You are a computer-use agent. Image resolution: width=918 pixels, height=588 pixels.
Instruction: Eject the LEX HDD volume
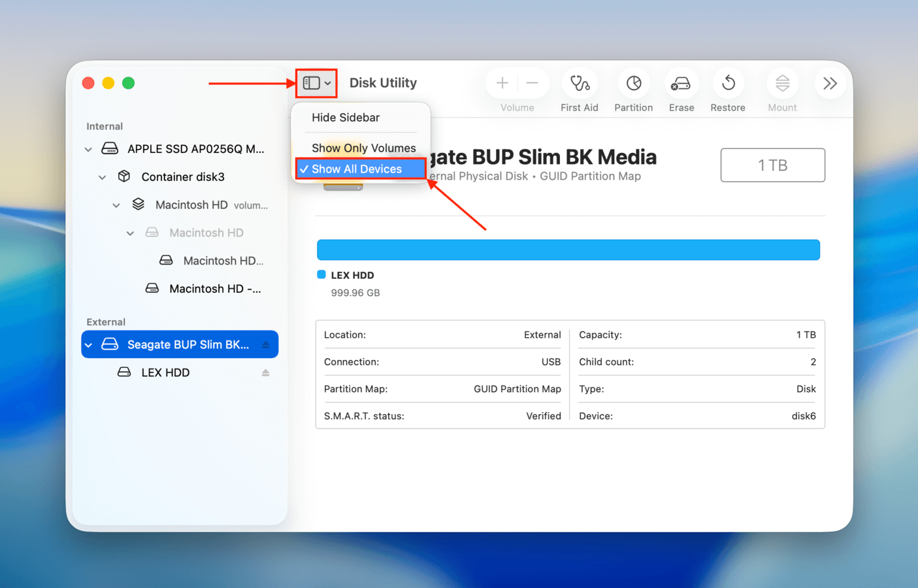coord(266,372)
